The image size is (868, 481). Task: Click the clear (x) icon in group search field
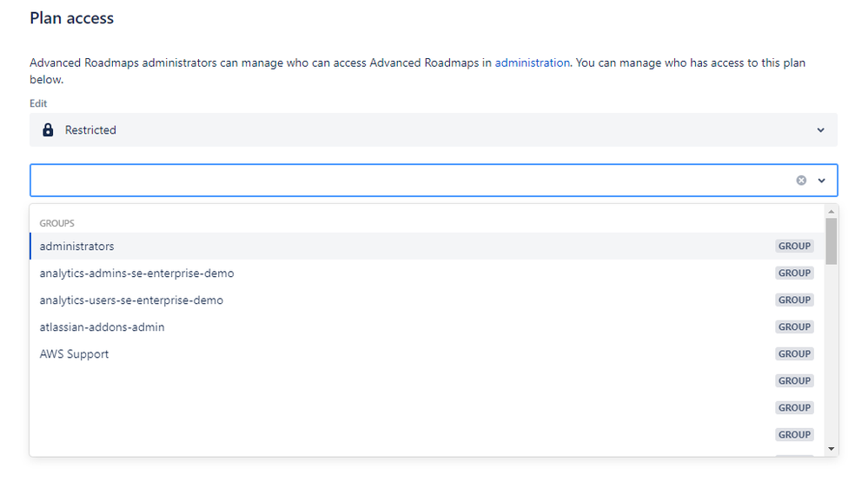point(801,181)
